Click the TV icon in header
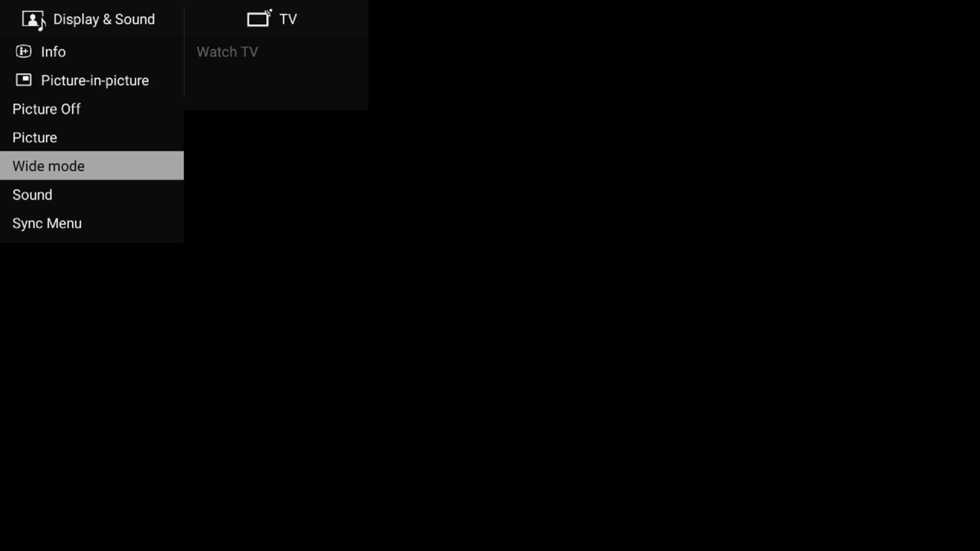This screenshot has width=980, height=551. click(x=258, y=18)
